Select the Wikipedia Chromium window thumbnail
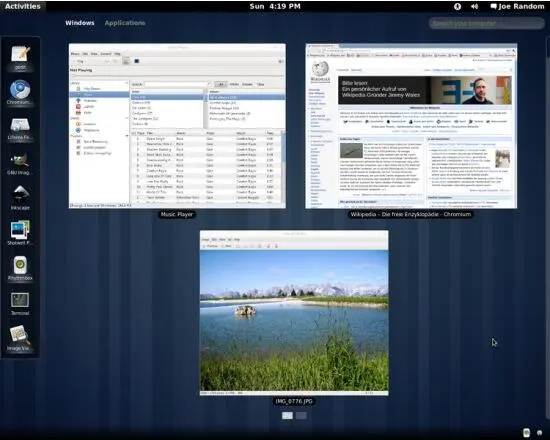 tap(411, 126)
